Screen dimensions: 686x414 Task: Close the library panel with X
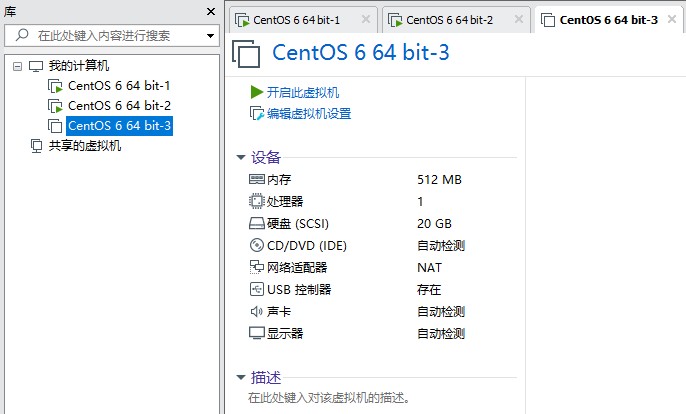pos(211,11)
